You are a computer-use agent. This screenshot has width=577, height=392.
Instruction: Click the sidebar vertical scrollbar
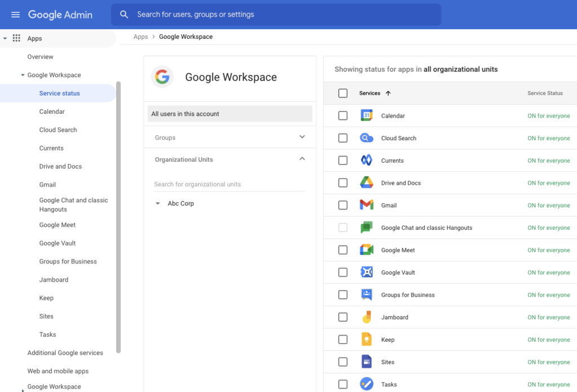pos(118,217)
